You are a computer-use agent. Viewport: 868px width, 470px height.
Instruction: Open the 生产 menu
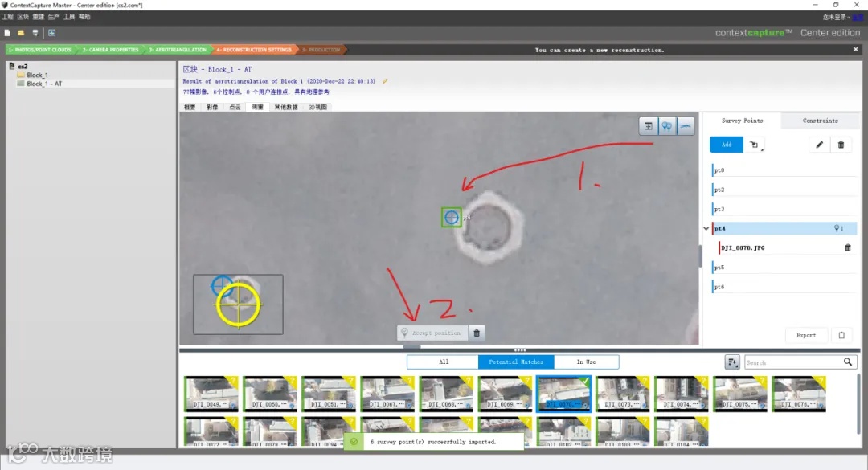click(x=54, y=17)
